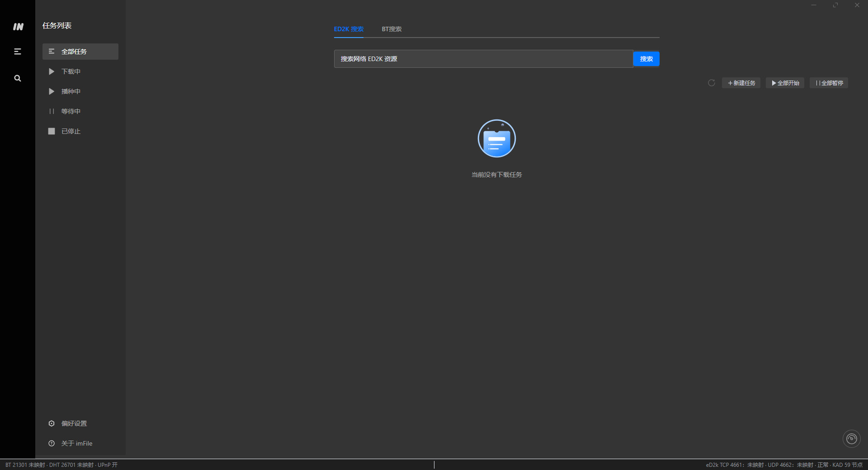Click the blue 搜索 button

[646, 59]
